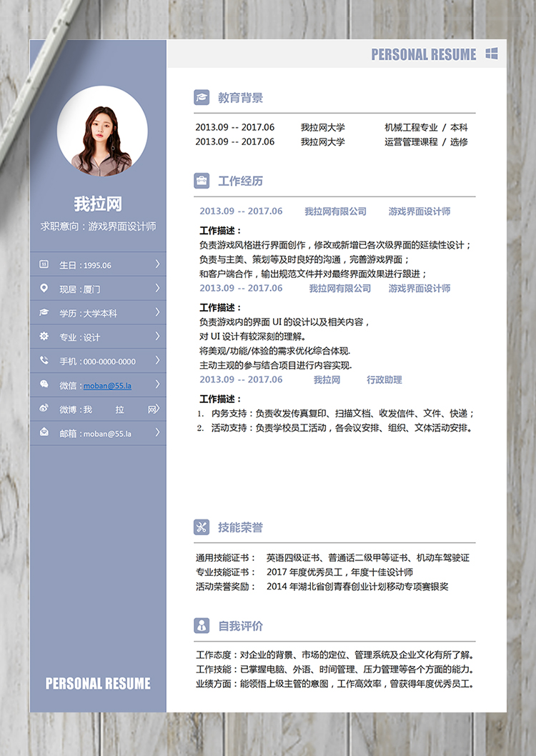Click the tools icon beside 技能荣誉

pos(202,527)
